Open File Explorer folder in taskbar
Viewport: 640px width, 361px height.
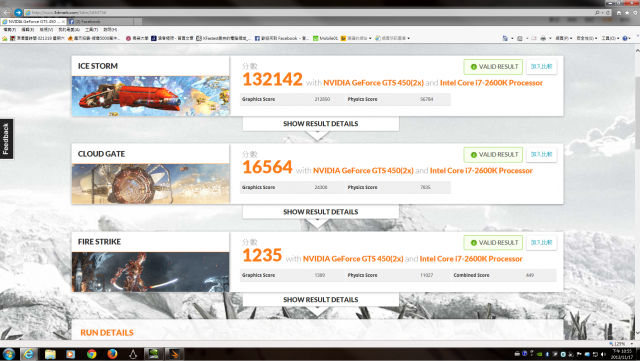click(x=50, y=354)
